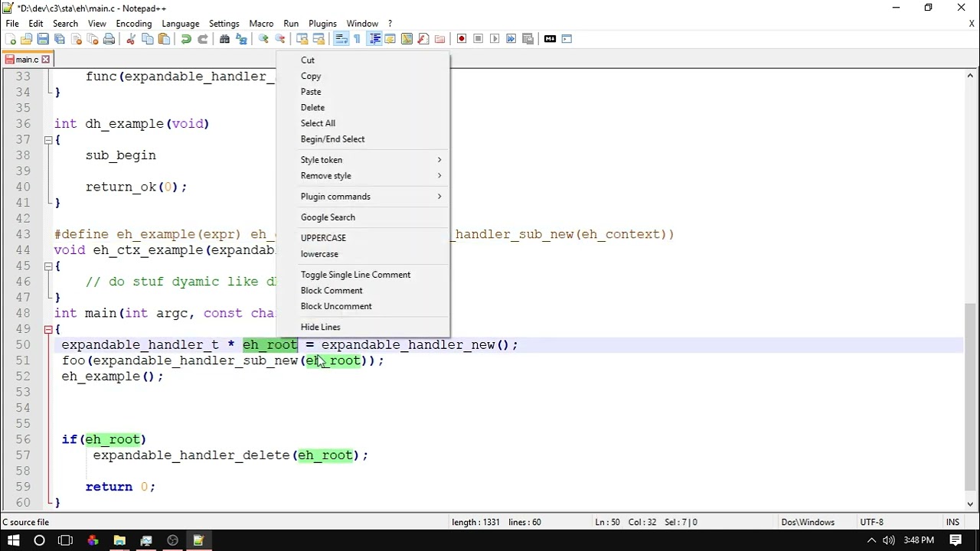Click the Replace toolbar icon
Viewport: 980px width, 551px height.
point(241,39)
